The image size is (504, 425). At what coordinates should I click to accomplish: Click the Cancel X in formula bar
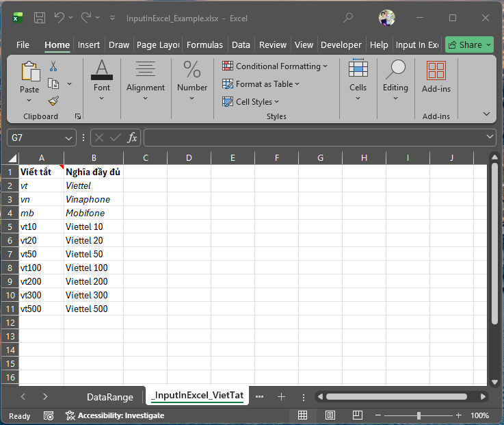(99, 138)
